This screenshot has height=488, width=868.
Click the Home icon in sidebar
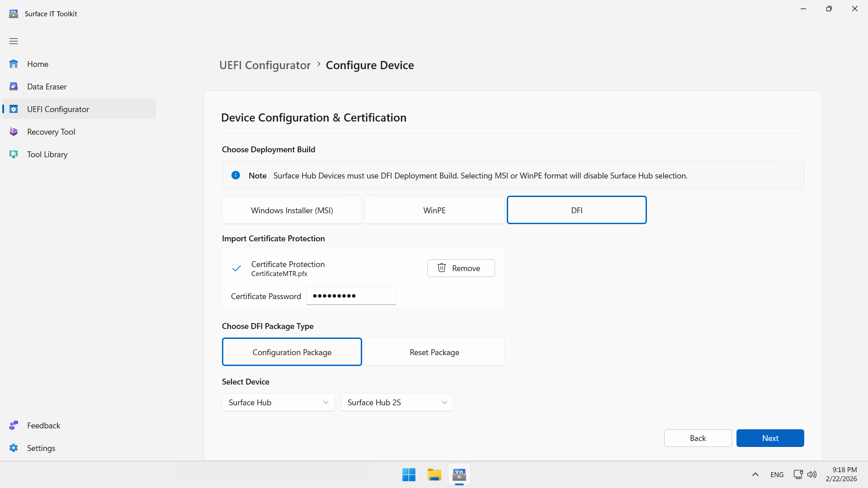point(14,64)
